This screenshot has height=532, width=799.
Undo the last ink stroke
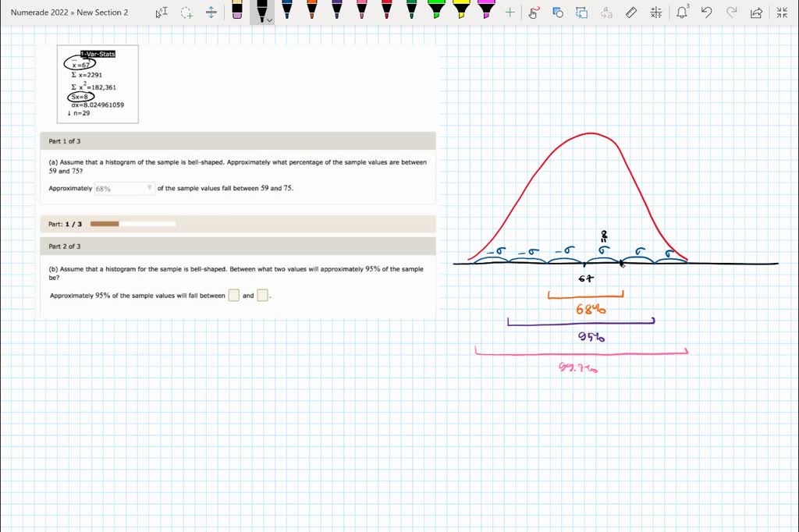pos(706,12)
